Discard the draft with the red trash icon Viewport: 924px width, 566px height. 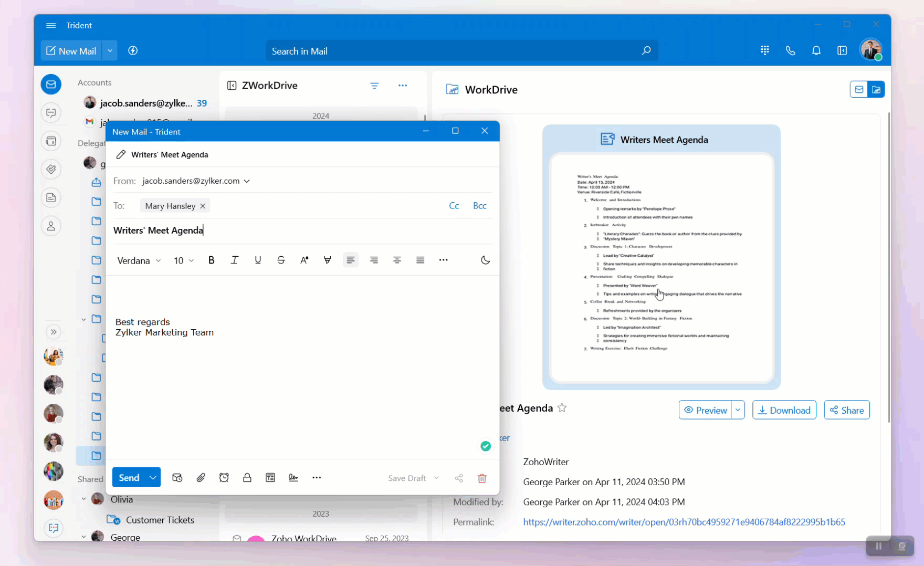[x=482, y=478]
